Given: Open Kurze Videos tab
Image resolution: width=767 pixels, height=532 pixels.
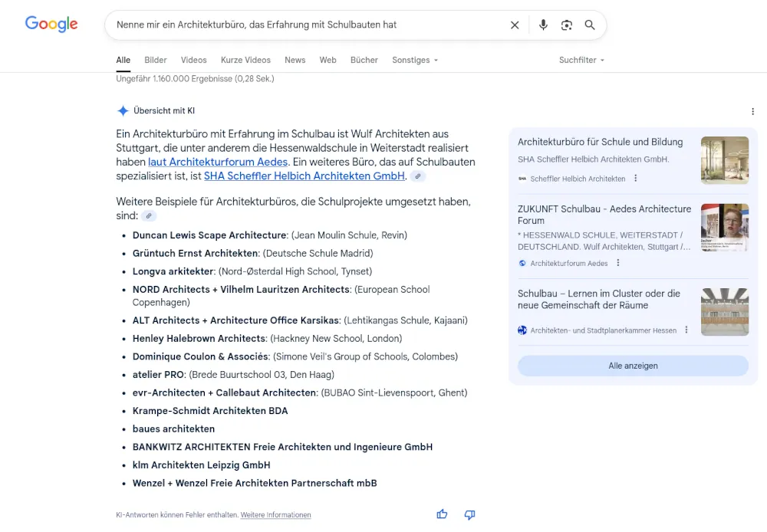Looking at the screenshot, I should pyautogui.click(x=245, y=60).
